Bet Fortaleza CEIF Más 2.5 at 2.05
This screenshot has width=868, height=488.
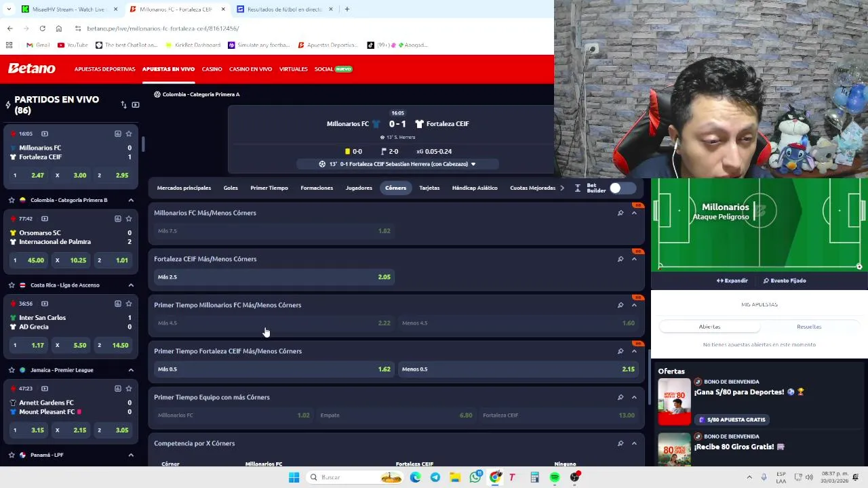[x=274, y=277]
